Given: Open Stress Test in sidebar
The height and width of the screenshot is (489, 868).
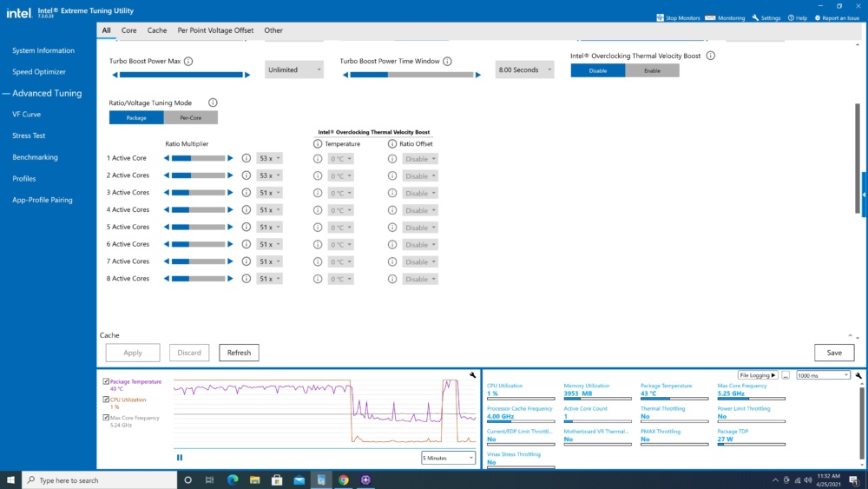Looking at the screenshot, I should (29, 135).
